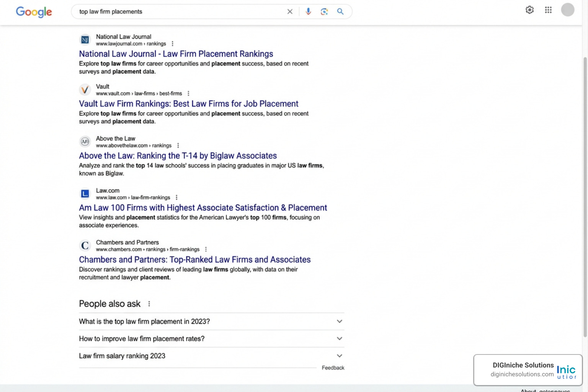The height and width of the screenshot is (392, 588).
Task: Click the search query input field
Action: [x=180, y=11]
